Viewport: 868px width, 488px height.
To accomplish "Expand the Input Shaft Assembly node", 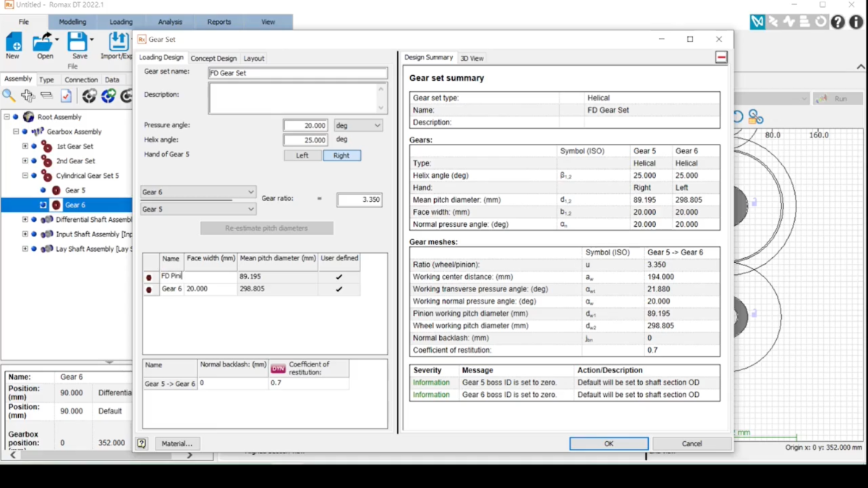I will coord(25,234).
